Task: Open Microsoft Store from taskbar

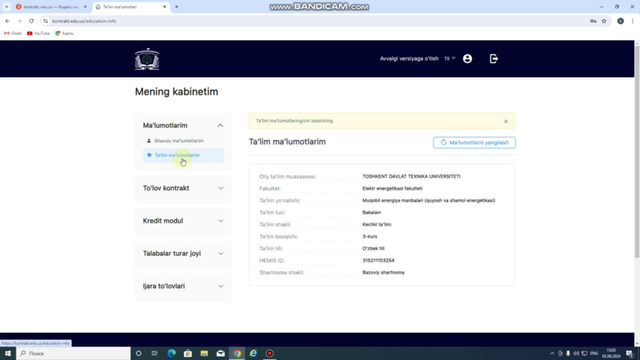Action: pyautogui.click(x=188, y=353)
